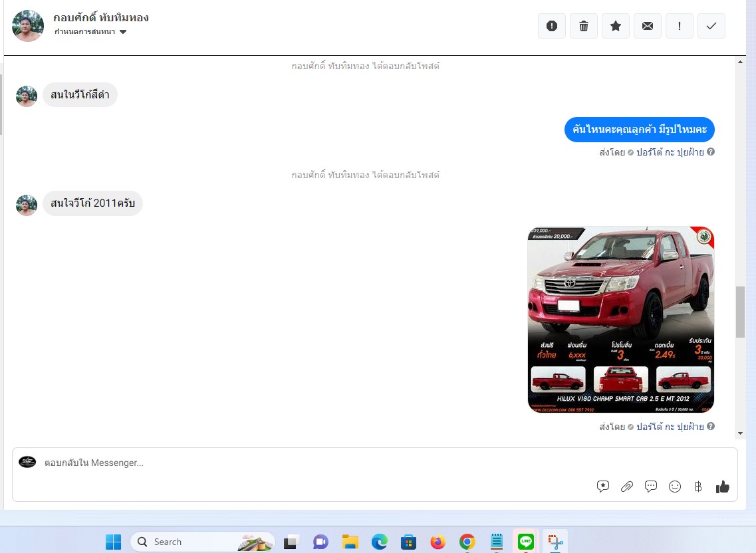Viewport: 756px width, 553px height.
Task: Open saved replies star-bubble icon
Action: click(x=602, y=487)
